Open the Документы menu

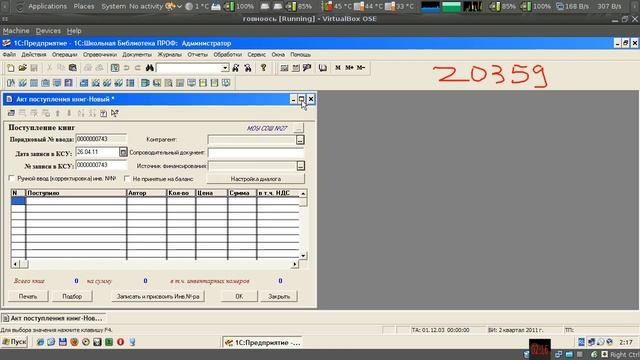click(x=137, y=54)
